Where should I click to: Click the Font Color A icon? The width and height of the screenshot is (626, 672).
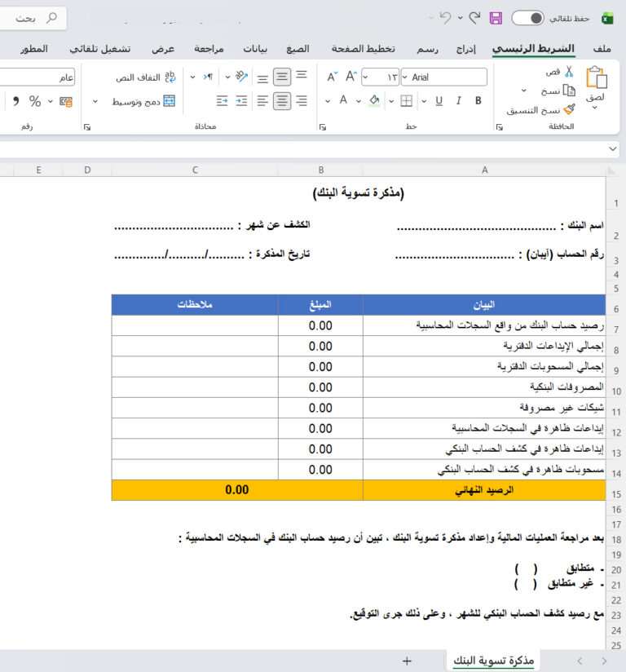(x=343, y=100)
